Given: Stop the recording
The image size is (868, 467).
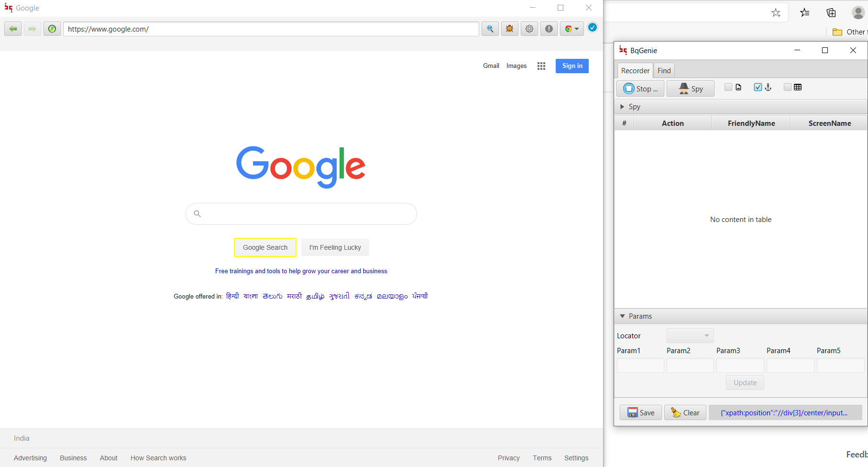Looking at the screenshot, I should (x=640, y=89).
